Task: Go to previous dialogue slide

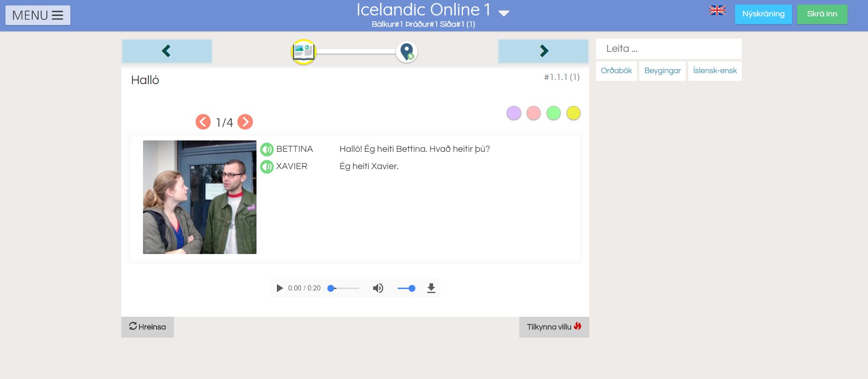Action: click(x=203, y=122)
